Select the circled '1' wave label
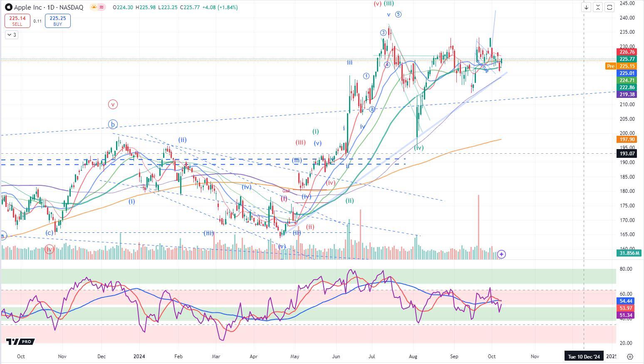Screen dimensions: 644x364 click(x=366, y=76)
